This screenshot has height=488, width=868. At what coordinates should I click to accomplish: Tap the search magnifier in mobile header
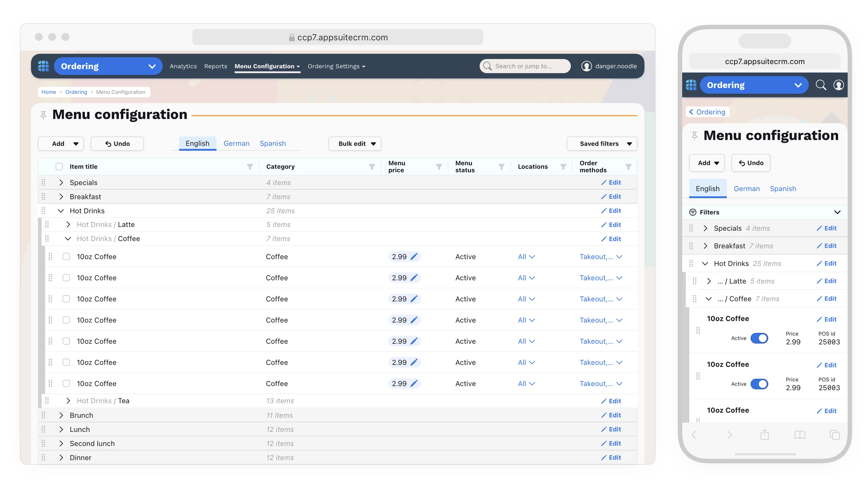point(821,85)
